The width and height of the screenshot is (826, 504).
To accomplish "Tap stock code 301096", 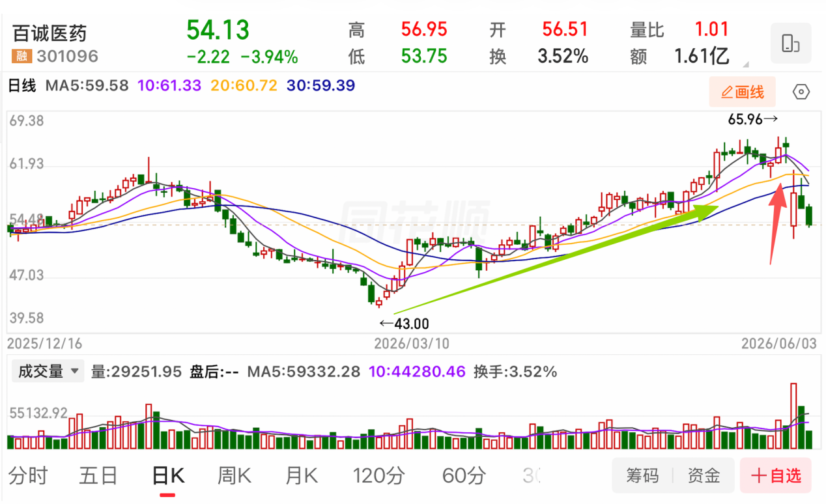I will click(x=67, y=57).
